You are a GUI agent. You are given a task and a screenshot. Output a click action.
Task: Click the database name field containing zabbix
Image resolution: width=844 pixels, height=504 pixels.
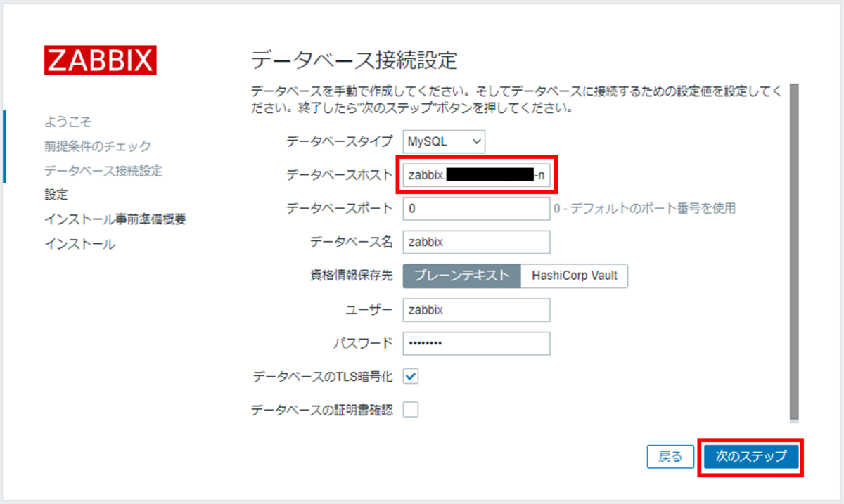(x=477, y=243)
